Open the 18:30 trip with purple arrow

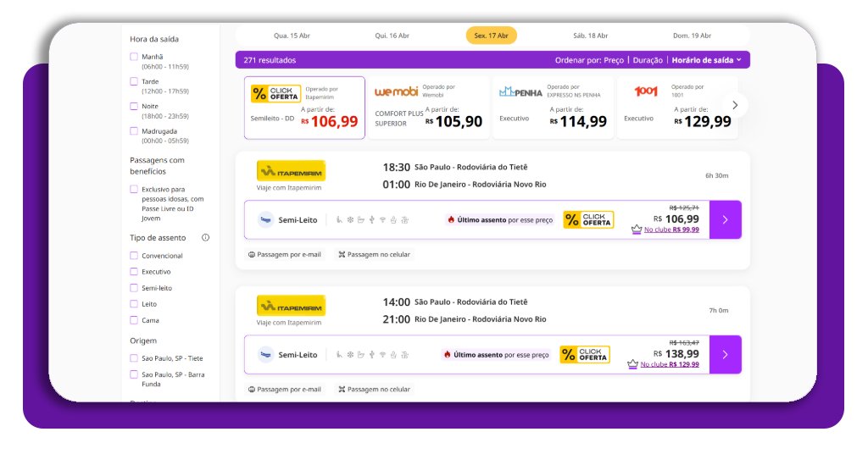pos(725,219)
